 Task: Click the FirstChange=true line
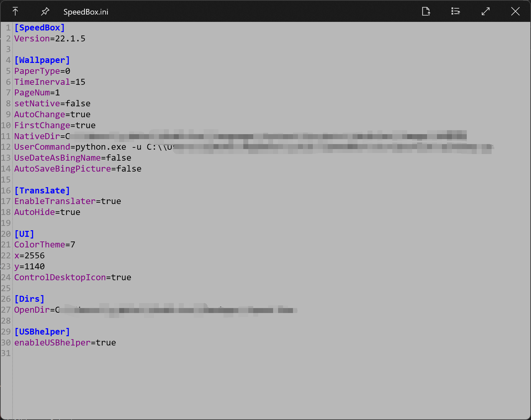pyautogui.click(x=55, y=126)
